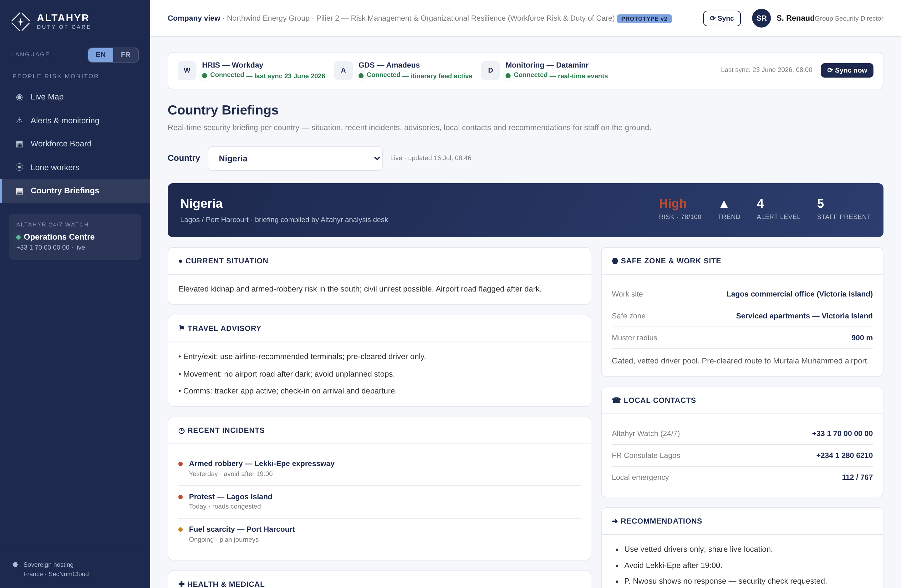Viewport: 901px width, 588px height.
Task: Click the Lagos commercial office (Victoria Island) value
Action: (799, 294)
